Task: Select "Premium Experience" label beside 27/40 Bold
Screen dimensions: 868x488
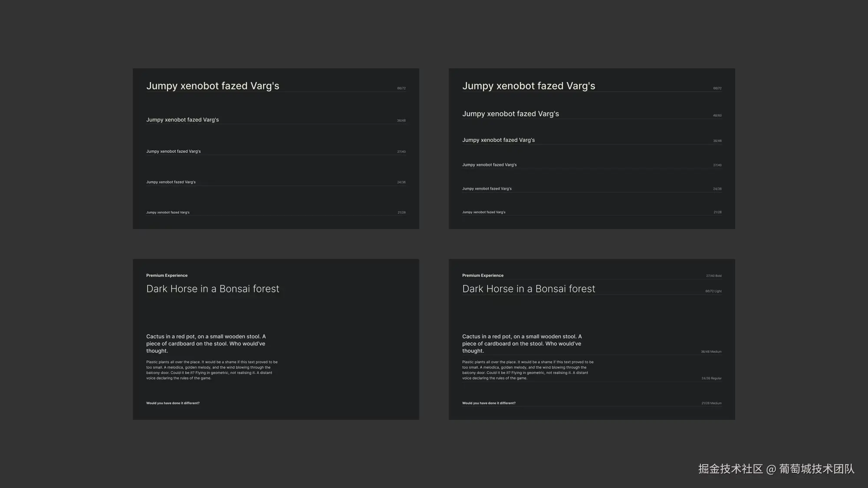Action: click(483, 275)
